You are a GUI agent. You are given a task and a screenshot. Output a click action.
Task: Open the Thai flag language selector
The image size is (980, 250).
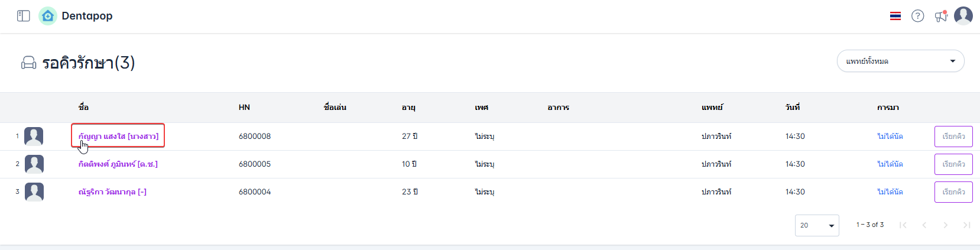click(895, 16)
